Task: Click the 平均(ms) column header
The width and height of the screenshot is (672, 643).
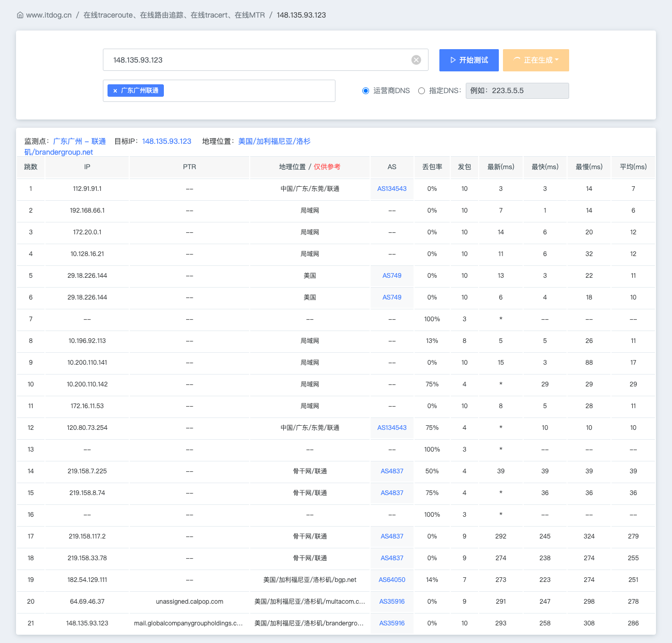Action: (x=633, y=167)
